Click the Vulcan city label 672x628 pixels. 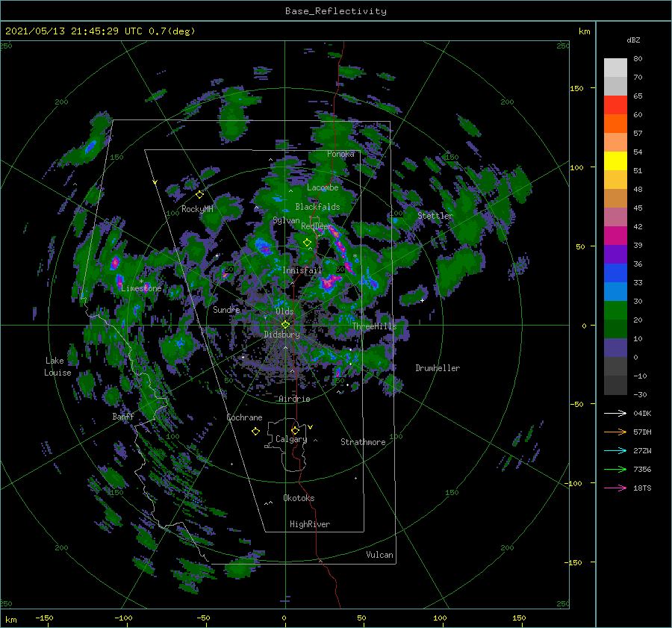[x=379, y=555]
